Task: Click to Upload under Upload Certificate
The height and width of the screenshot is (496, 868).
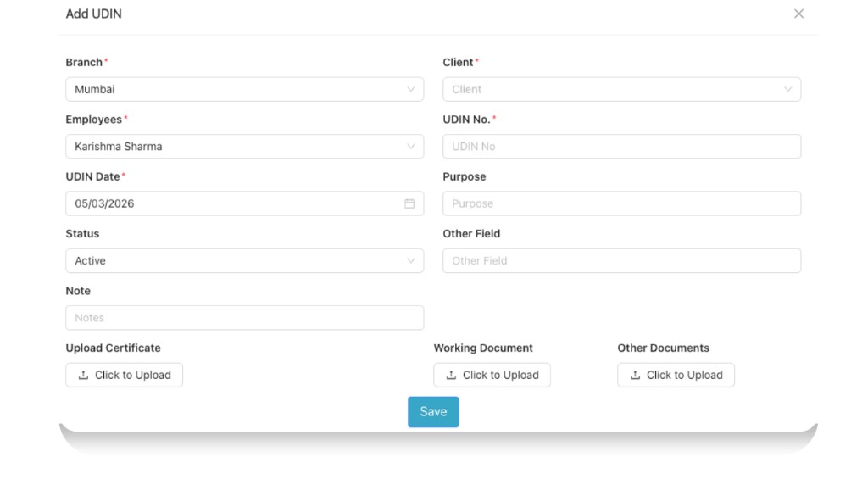Action: 124,375
